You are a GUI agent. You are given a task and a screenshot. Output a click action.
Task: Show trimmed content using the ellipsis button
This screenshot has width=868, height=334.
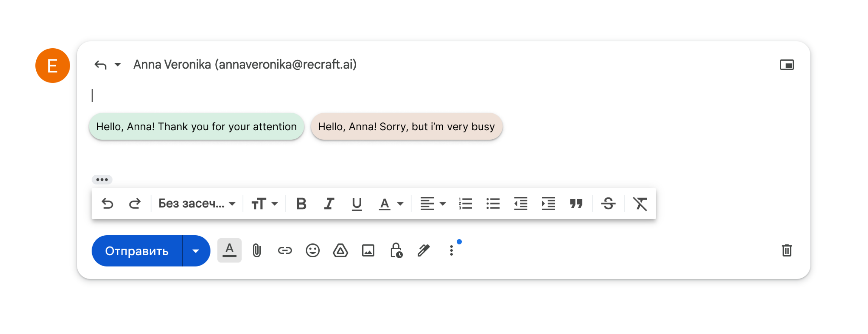point(102,180)
